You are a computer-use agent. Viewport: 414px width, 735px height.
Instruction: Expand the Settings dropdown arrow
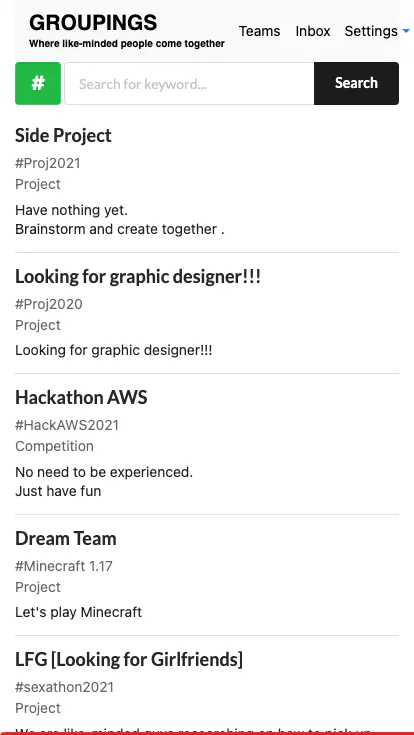(406, 31)
